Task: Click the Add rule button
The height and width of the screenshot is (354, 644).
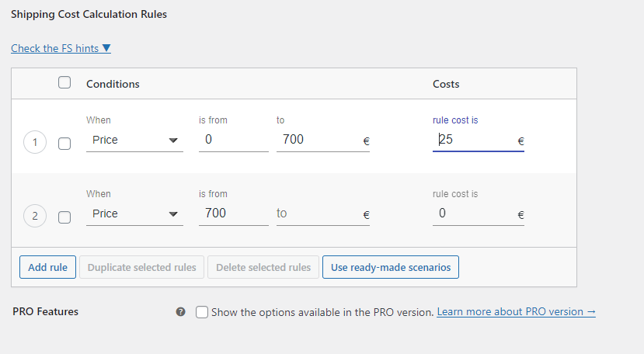Action: coord(47,267)
